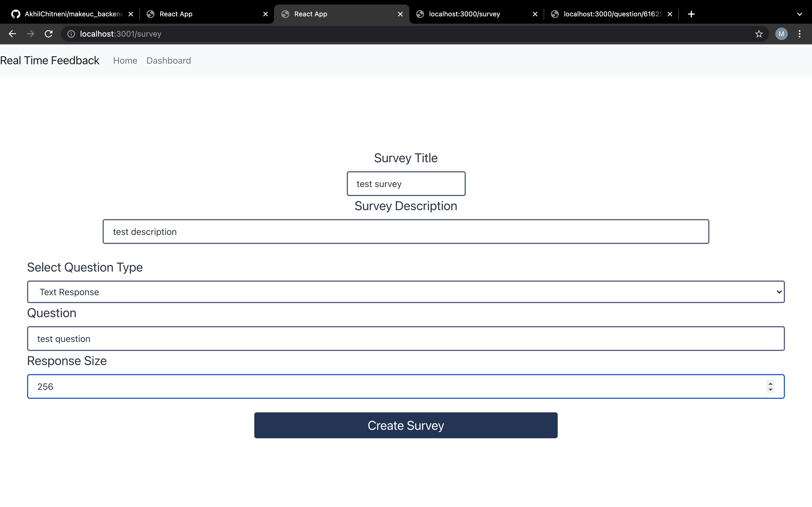Go to Dashboard in navbar
Viewport: 812px width, 507px height.
pyautogui.click(x=168, y=61)
